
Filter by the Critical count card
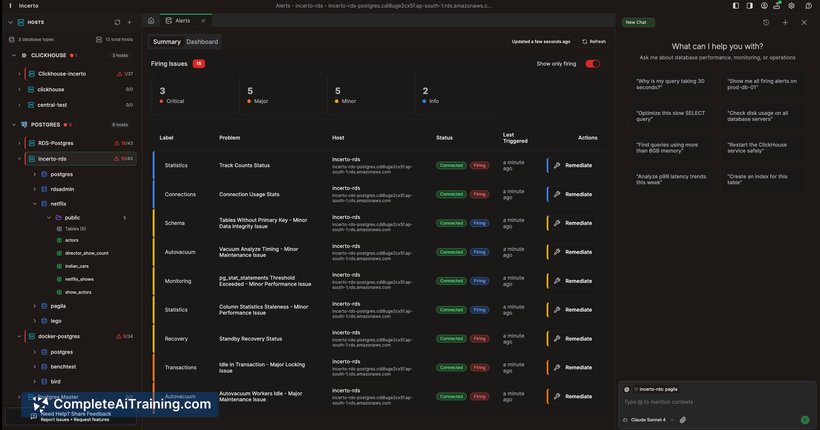pos(193,95)
